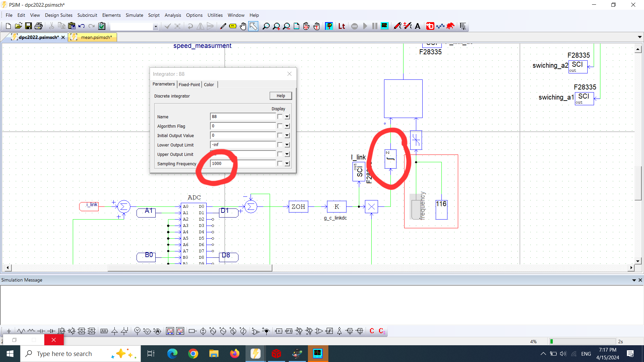The height and width of the screenshot is (362, 644).
Task: Click the hand pan tool icon
Action: [x=243, y=26]
